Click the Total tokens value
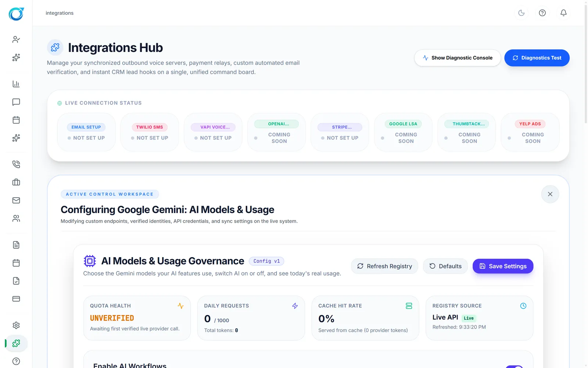Screen dimensions: 588x368 pyautogui.click(x=236, y=330)
